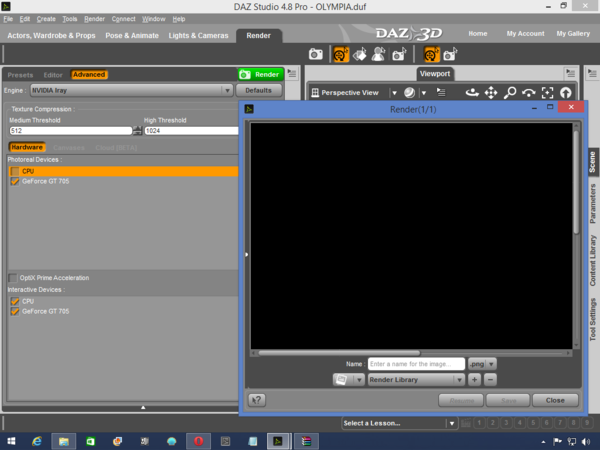The height and width of the screenshot is (450, 600).
Task: Click the My Account link
Action: pyautogui.click(x=525, y=34)
